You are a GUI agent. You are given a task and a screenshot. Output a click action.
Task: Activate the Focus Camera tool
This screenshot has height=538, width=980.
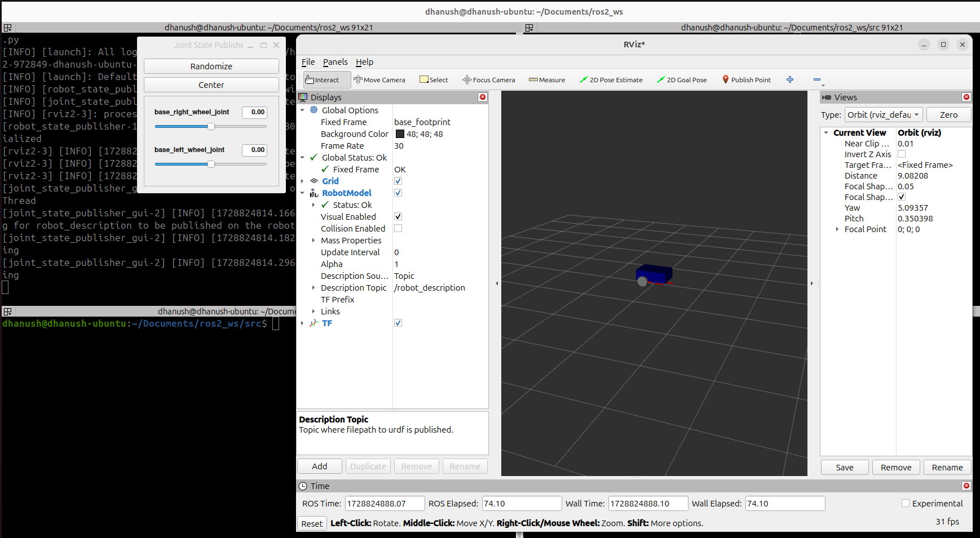tap(488, 80)
